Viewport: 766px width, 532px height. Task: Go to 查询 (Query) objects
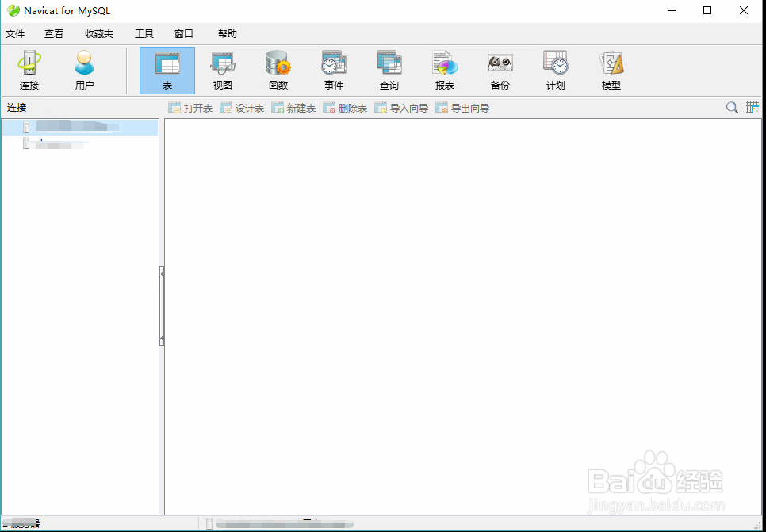[x=389, y=71]
